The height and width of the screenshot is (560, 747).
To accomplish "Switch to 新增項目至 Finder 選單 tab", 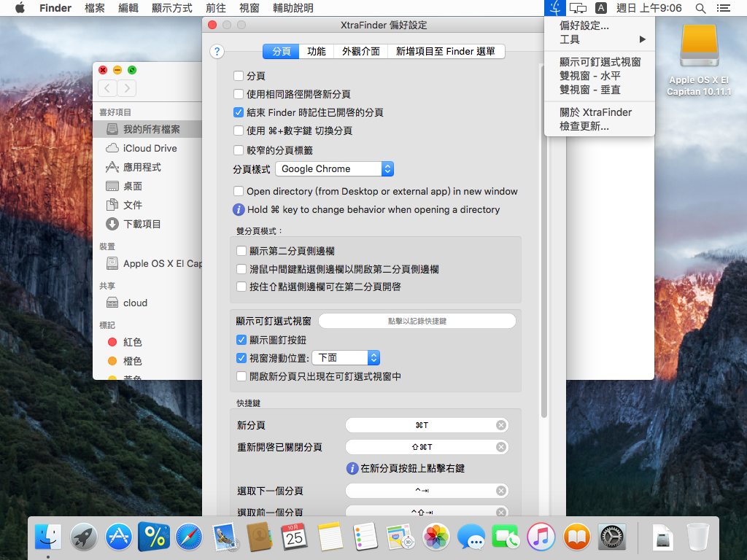I will tap(446, 52).
